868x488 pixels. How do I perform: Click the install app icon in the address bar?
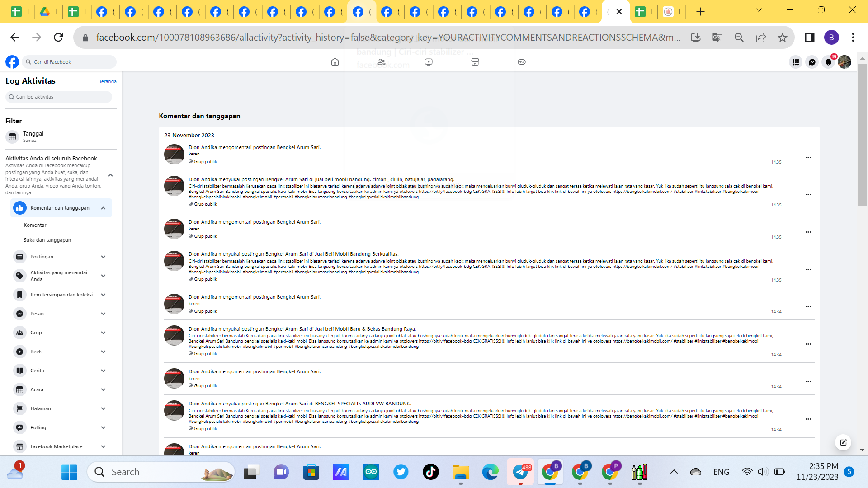click(696, 38)
